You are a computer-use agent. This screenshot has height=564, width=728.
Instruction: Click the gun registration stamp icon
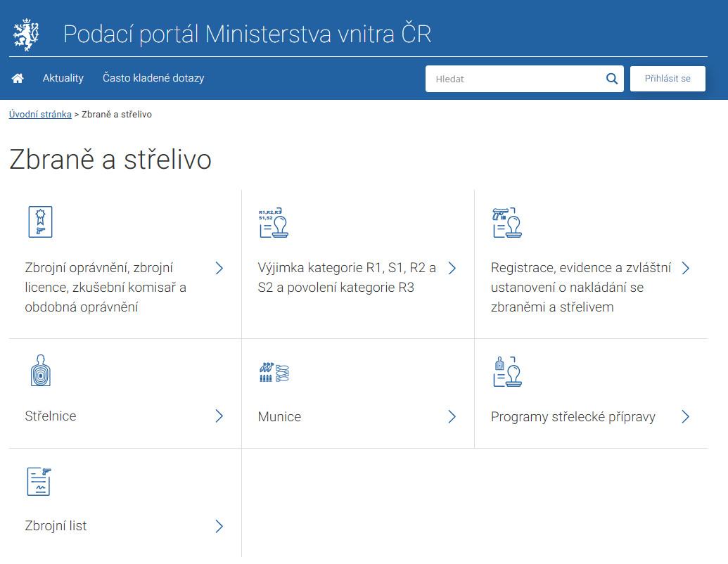pos(506,222)
